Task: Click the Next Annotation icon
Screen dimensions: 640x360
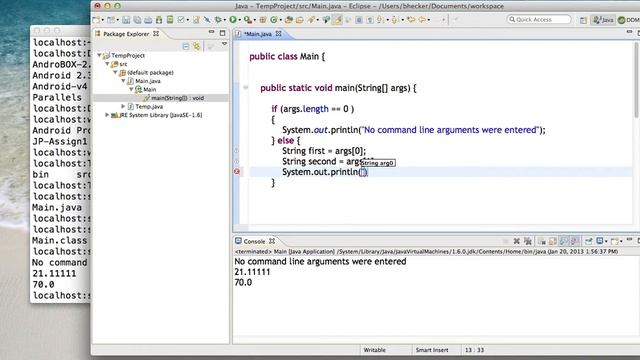Action: click(380, 20)
